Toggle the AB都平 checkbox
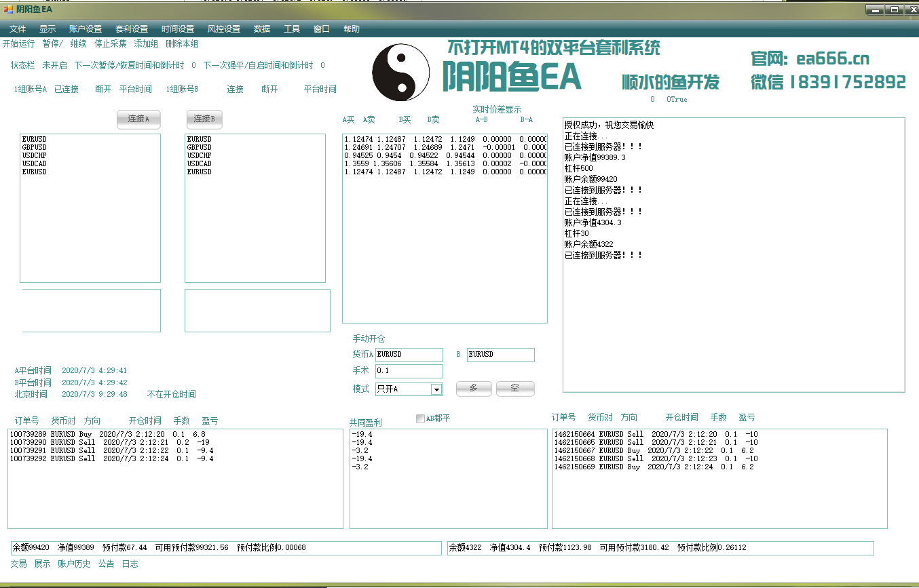Screen dimensions: 919x588 point(420,418)
